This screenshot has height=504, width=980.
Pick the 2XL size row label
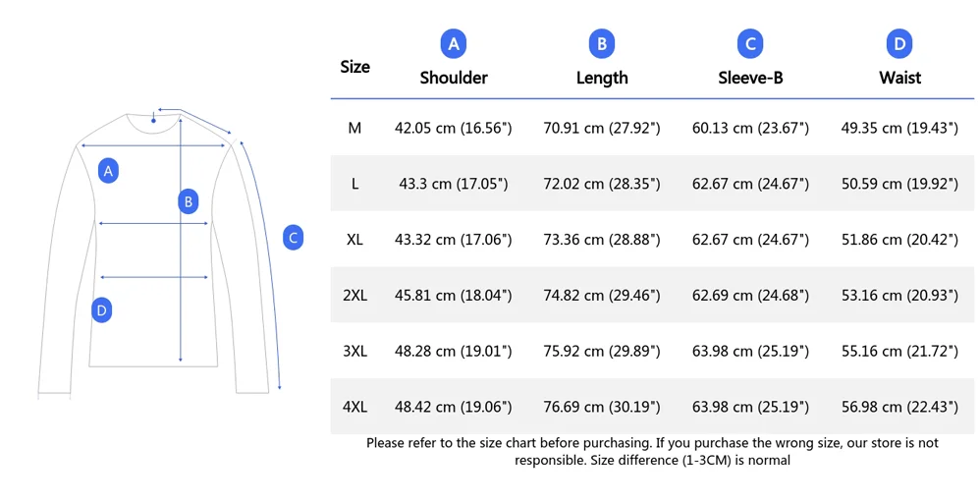click(x=354, y=296)
